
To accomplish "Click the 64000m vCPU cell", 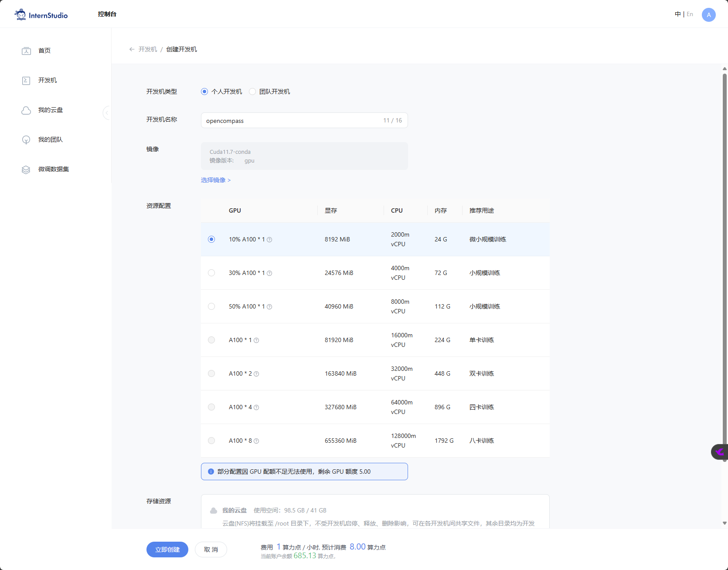I will pyautogui.click(x=402, y=407).
